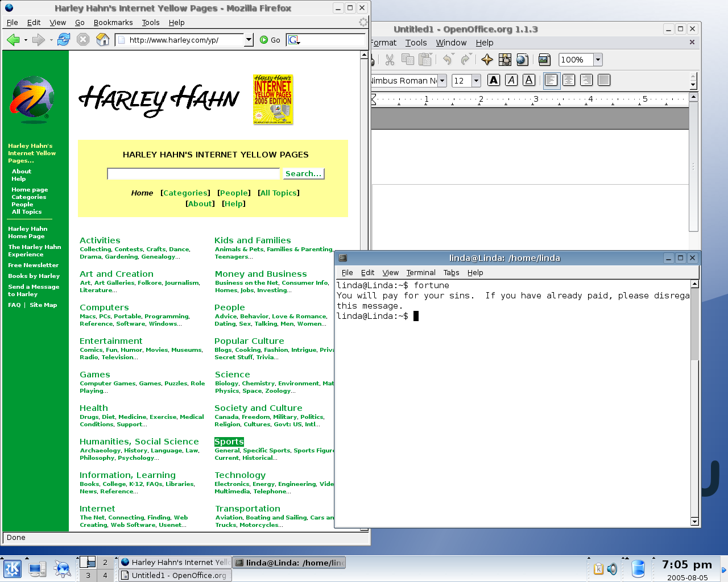Viewport: 728px width, 582px height.
Task: Open the highlighted Sports category link
Action: tap(229, 442)
